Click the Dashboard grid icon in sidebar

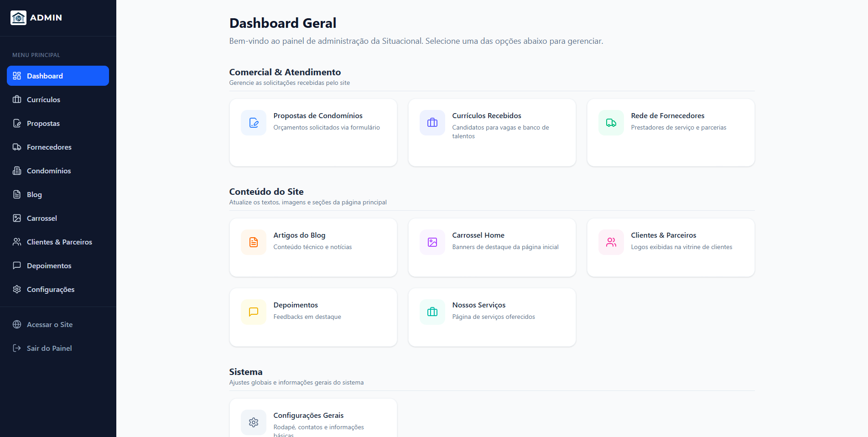click(17, 76)
